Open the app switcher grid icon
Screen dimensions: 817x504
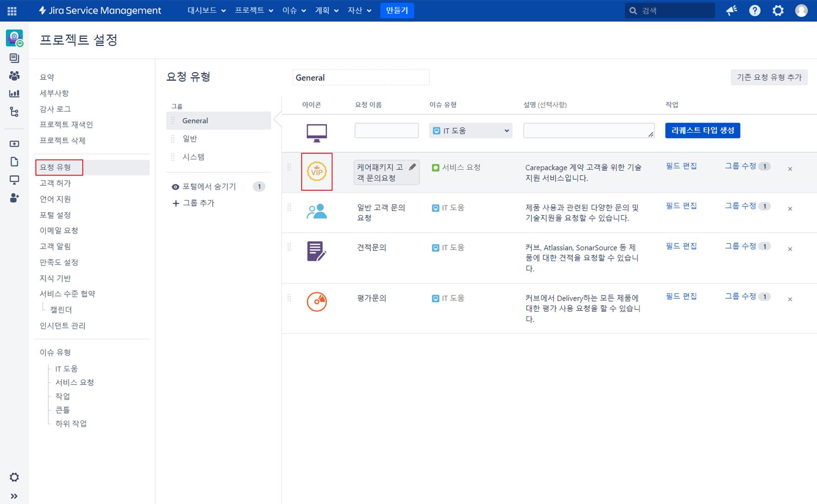click(x=12, y=11)
